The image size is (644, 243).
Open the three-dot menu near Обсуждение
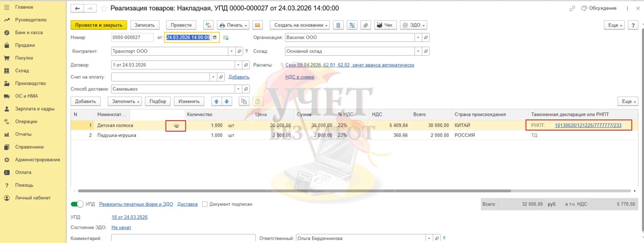click(x=627, y=8)
